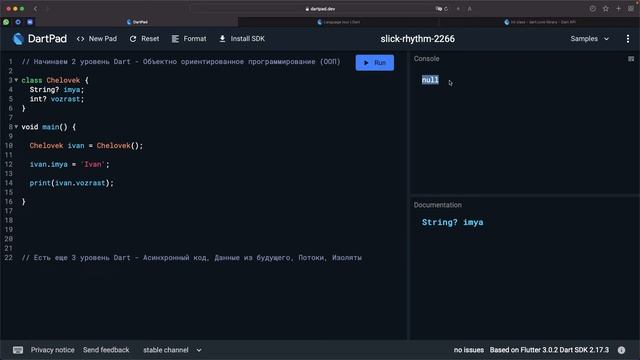Click the Console panel header

[427, 59]
